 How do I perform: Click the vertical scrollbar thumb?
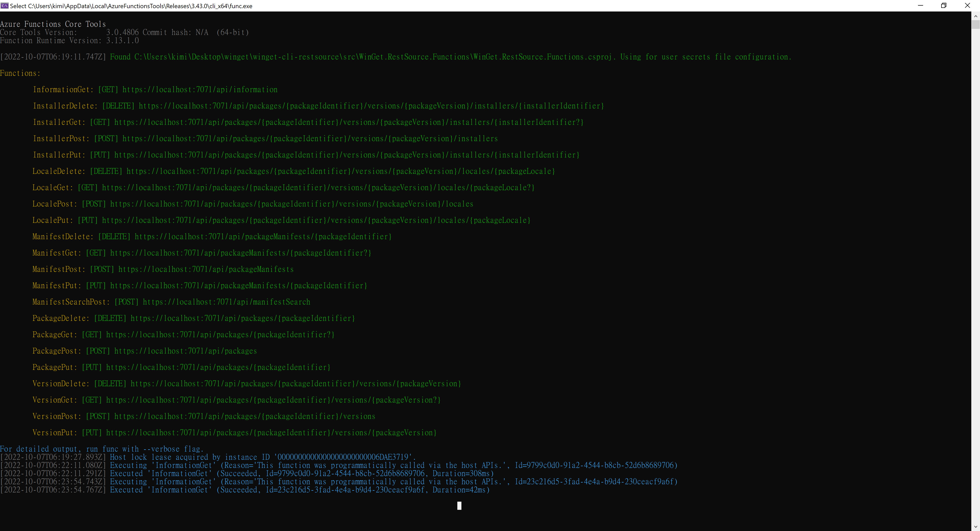point(975,24)
